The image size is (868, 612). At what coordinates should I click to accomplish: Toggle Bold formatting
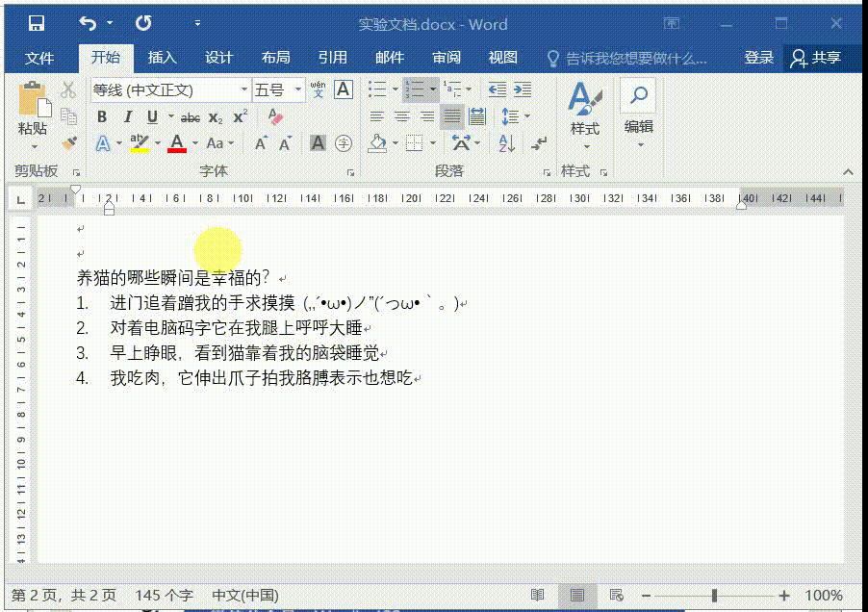coord(102,117)
